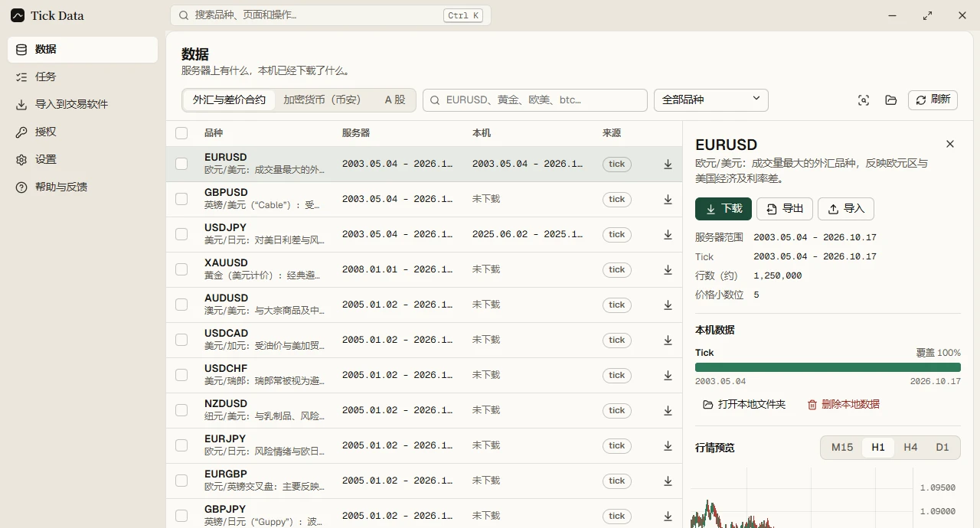This screenshot has height=528, width=980.
Task: Click the Tick Data app logo
Action: (18, 15)
